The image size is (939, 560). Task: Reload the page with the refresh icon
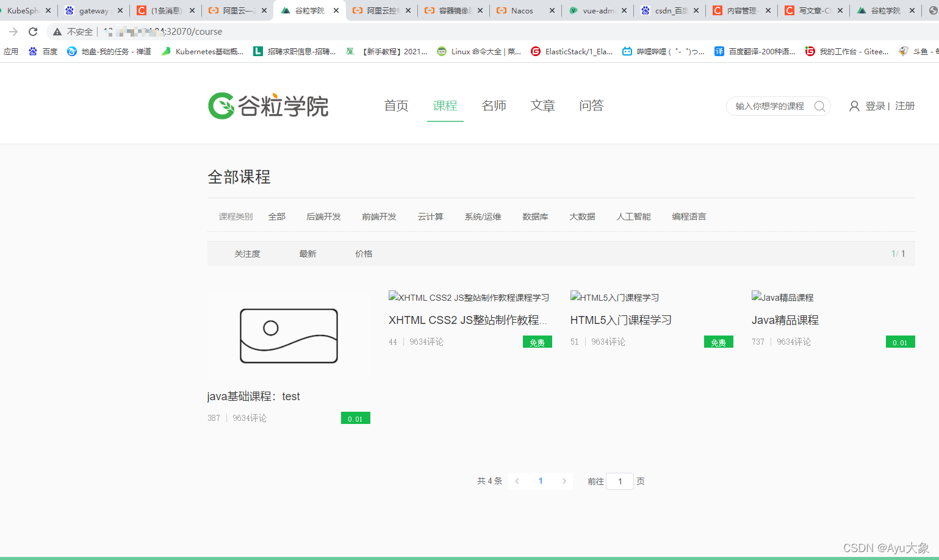(33, 32)
